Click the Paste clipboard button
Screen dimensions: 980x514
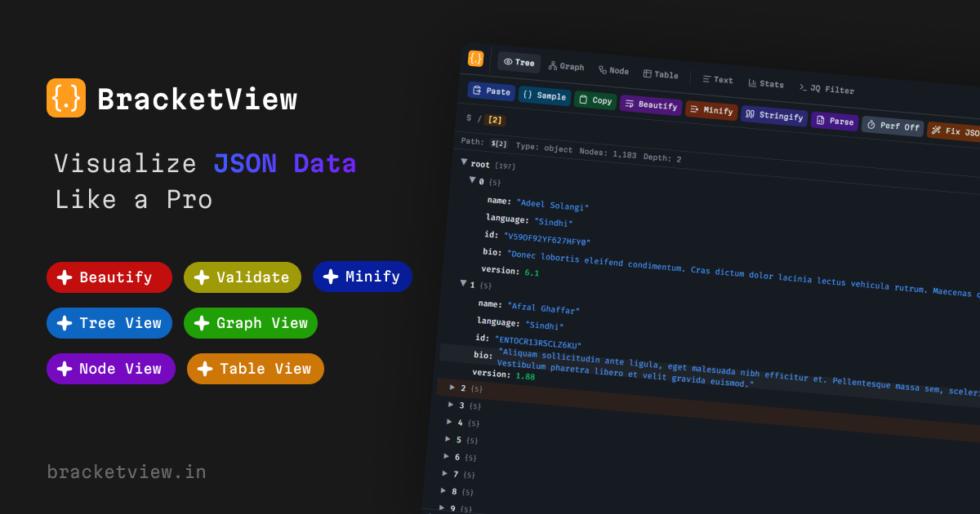tap(492, 91)
